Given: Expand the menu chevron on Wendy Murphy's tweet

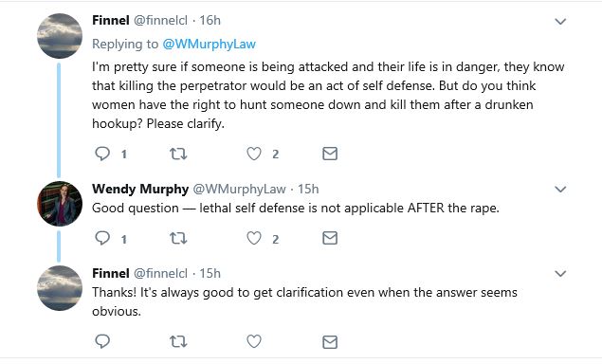Looking at the screenshot, I should click(560, 190).
